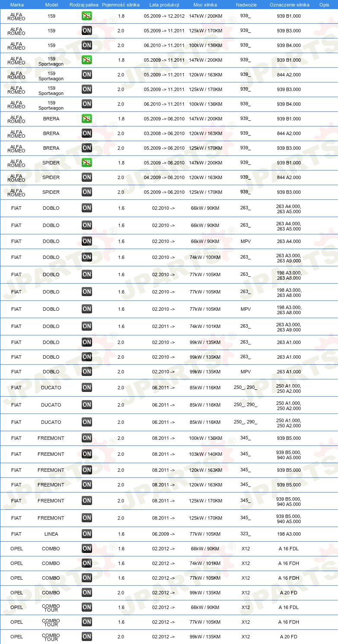Click ON diesel icon in 159 Sportwagon 136KM row

(x=87, y=104)
